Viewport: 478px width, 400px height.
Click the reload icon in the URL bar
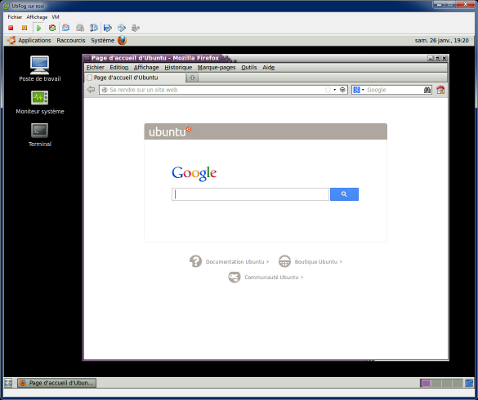(342, 90)
